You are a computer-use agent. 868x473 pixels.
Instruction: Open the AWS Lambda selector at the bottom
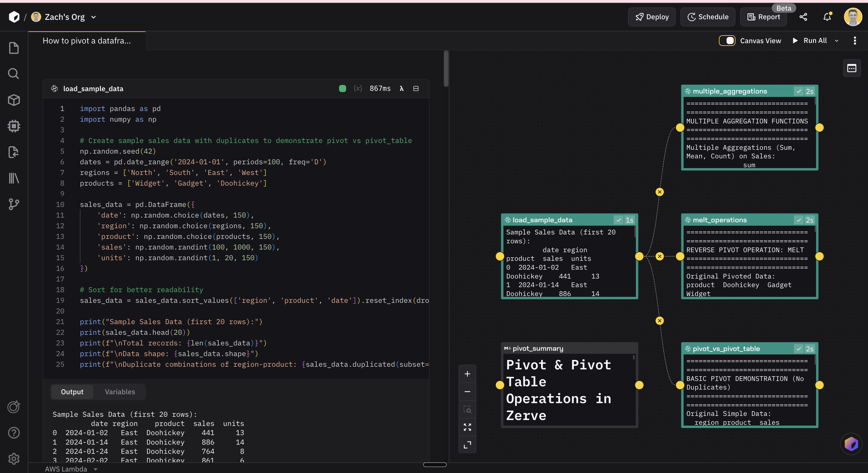pyautogui.click(x=71, y=469)
